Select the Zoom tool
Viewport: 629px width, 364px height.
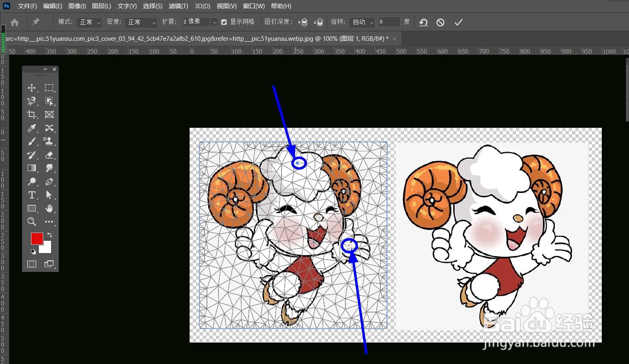pos(32,222)
